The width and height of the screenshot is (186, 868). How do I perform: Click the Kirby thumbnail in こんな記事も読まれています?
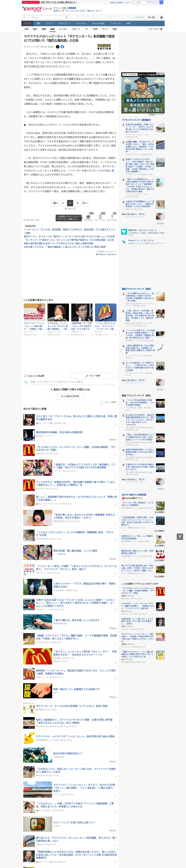(34, 312)
